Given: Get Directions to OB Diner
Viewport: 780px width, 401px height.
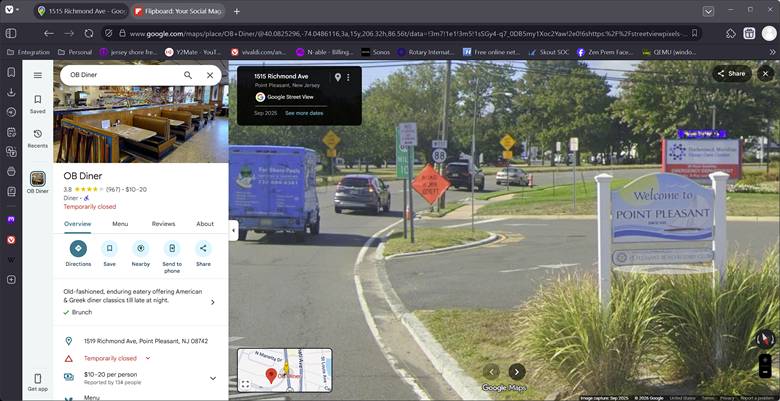Looking at the screenshot, I should click(78, 249).
